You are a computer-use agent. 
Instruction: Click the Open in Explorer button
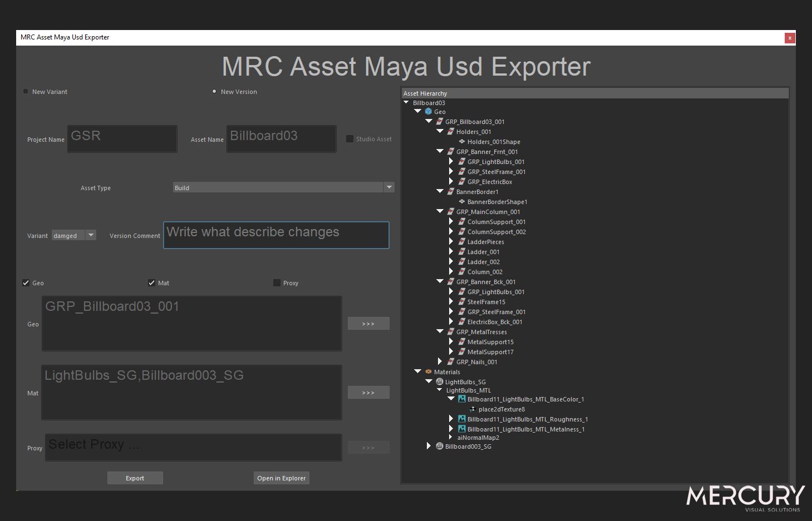pos(281,478)
